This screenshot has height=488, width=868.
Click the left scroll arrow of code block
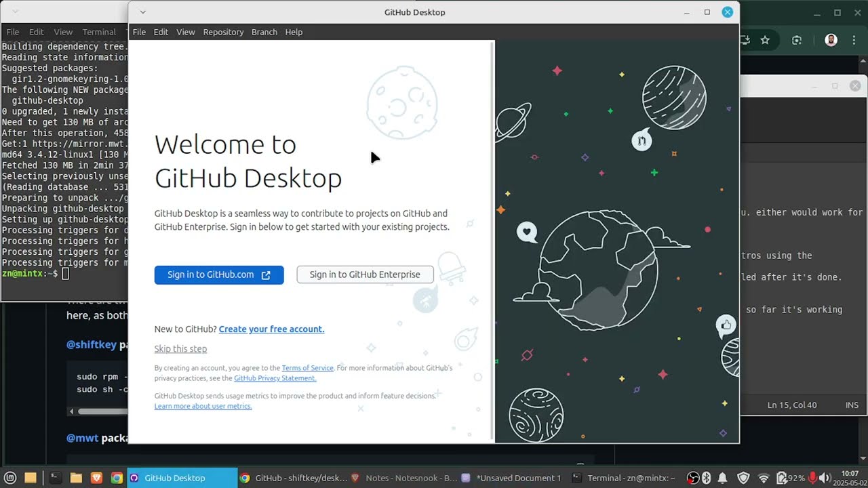72,411
